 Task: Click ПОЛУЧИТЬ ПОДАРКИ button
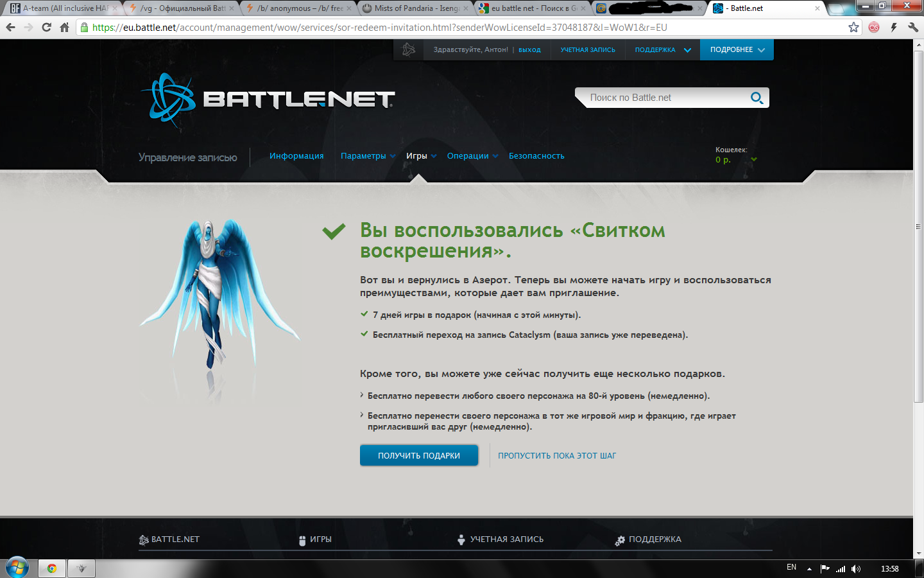click(x=419, y=455)
